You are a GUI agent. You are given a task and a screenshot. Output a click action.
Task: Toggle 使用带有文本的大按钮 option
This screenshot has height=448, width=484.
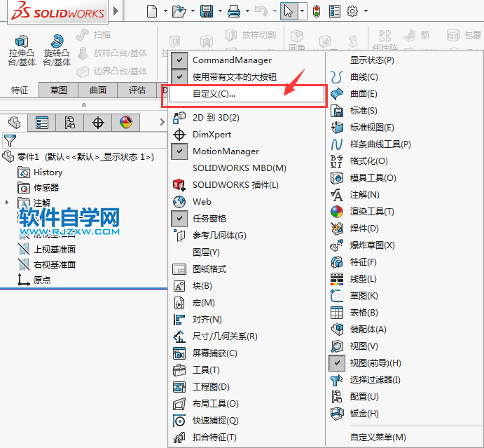click(179, 77)
